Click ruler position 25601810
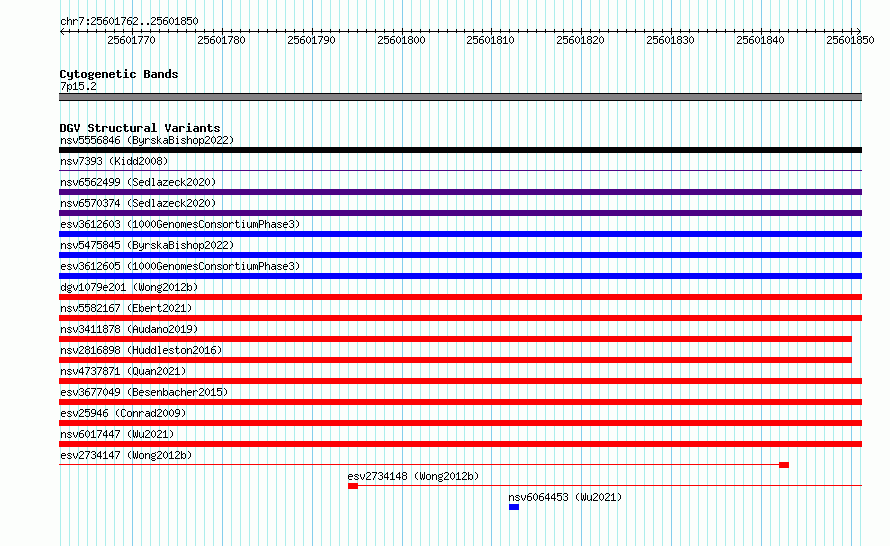The width and height of the screenshot is (890, 546). pyautogui.click(x=490, y=40)
